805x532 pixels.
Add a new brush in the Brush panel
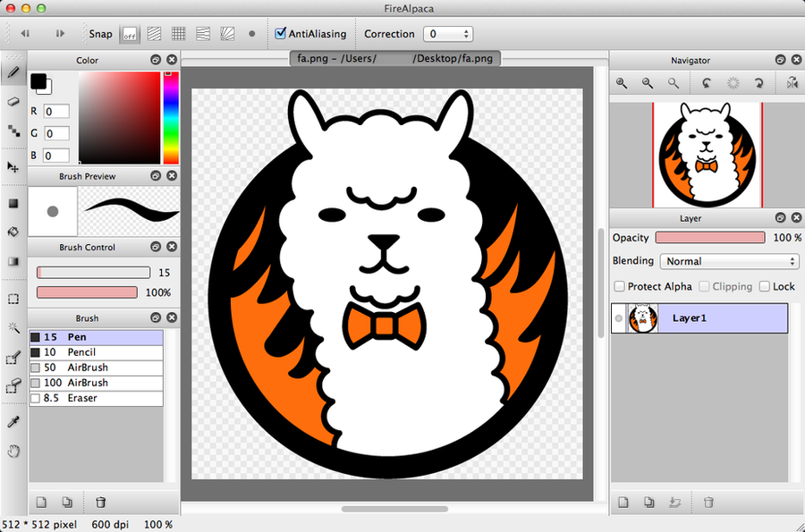click(41, 502)
